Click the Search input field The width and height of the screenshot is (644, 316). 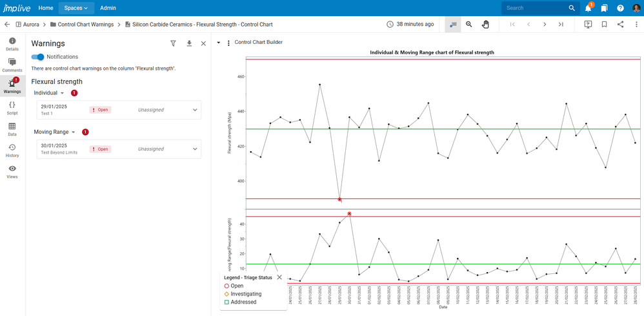point(534,8)
